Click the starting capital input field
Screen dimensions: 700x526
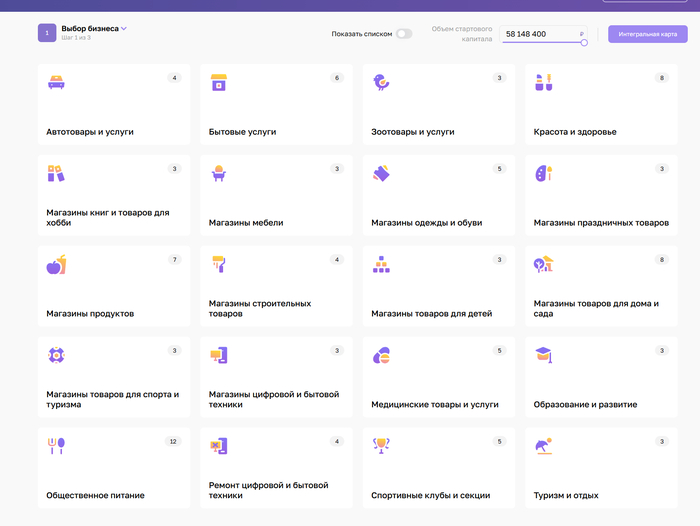point(540,34)
